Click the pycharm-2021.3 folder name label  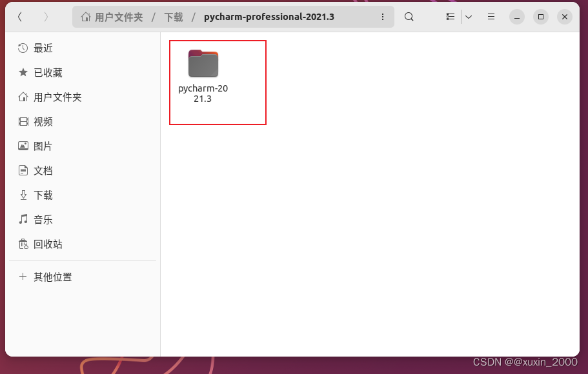(203, 93)
